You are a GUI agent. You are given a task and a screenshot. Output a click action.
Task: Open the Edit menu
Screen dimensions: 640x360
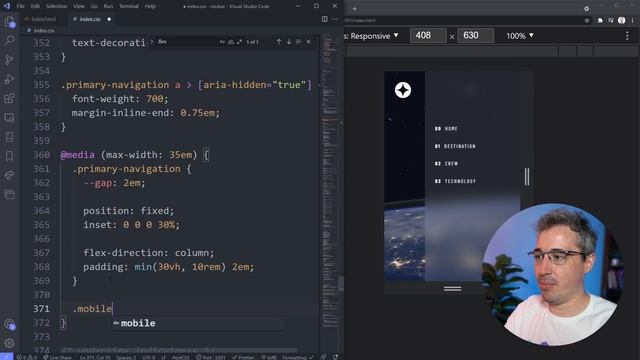[x=36, y=6]
